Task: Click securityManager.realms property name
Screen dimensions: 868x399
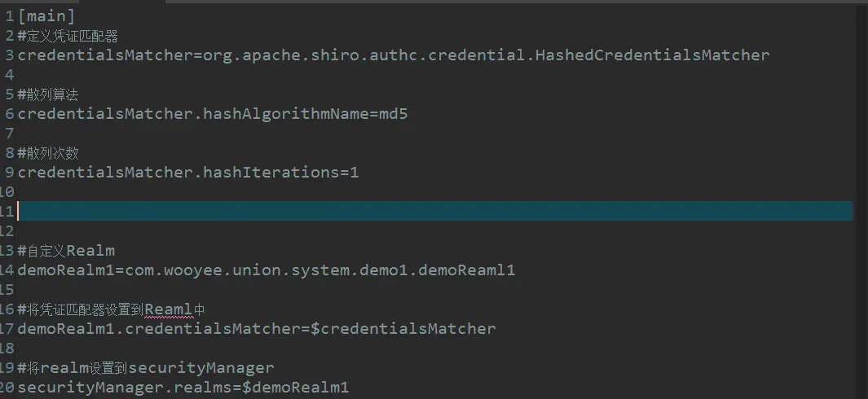Action: [x=126, y=388]
